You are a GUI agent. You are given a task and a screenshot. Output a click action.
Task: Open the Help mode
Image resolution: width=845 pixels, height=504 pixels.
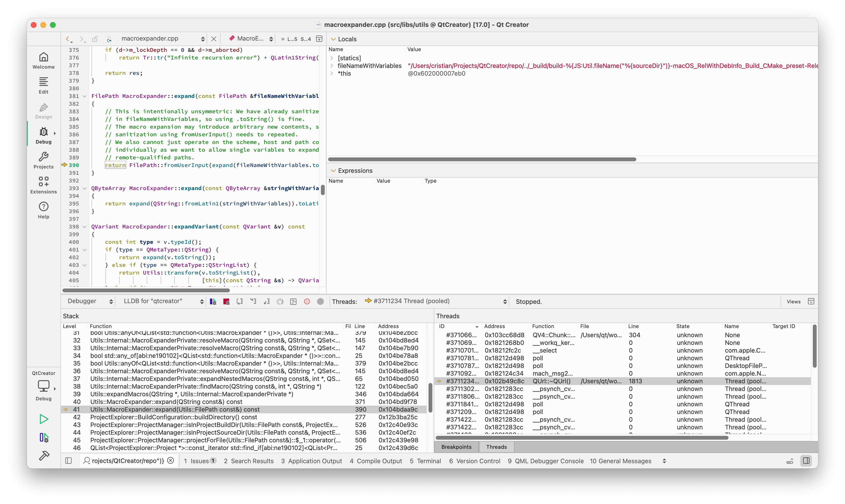click(x=43, y=210)
